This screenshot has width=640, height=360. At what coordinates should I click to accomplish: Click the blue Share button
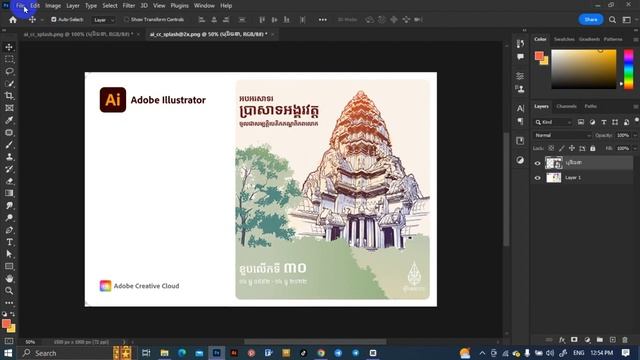click(591, 20)
